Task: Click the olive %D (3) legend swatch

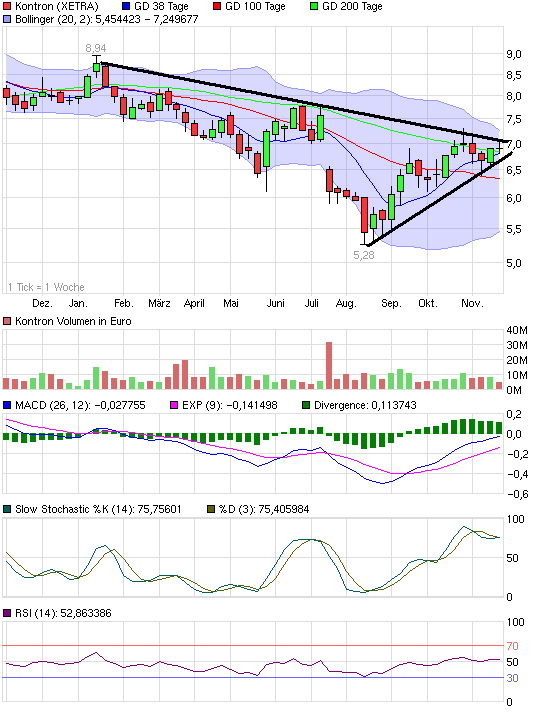Action: [x=211, y=509]
